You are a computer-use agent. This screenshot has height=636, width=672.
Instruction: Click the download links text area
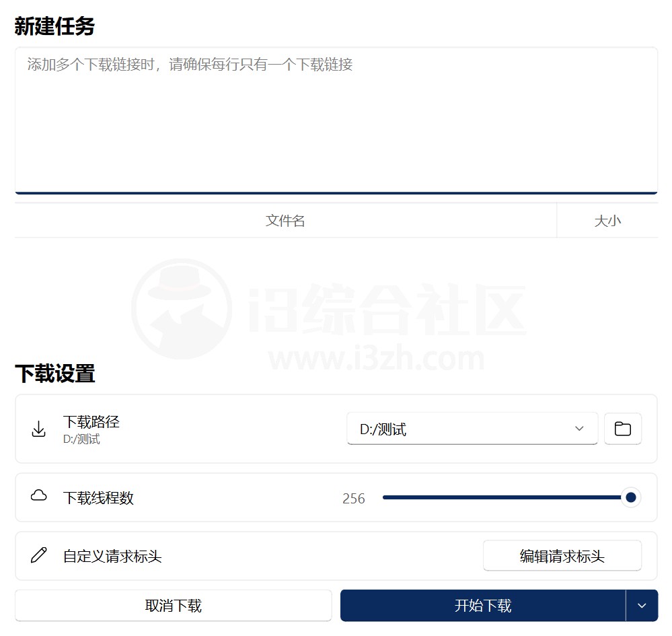tap(336, 120)
